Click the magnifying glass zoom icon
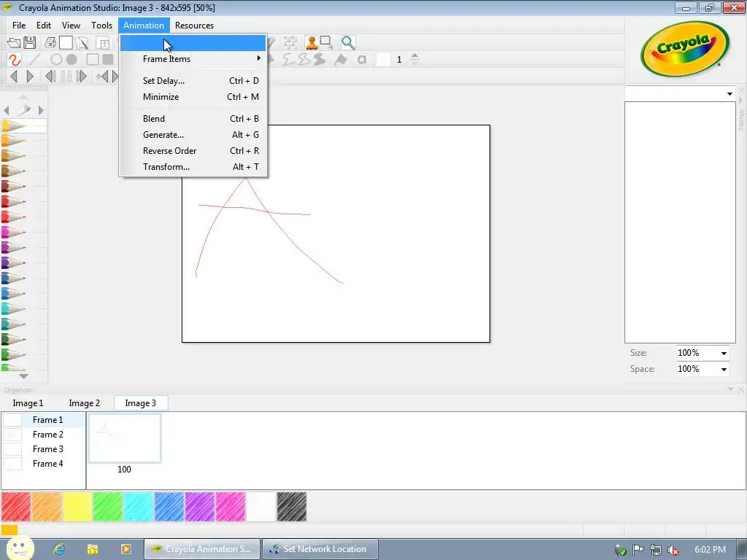747x560 pixels. click(x=348, y=43)
